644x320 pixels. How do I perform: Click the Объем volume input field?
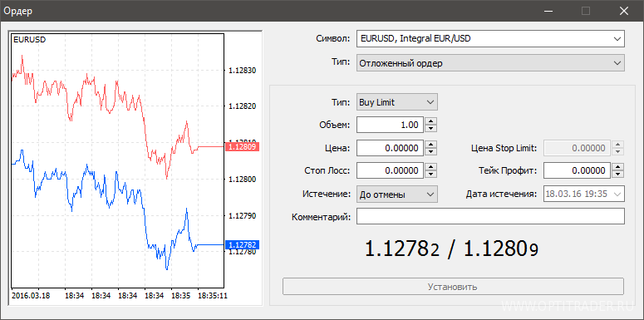pos(390,125)
